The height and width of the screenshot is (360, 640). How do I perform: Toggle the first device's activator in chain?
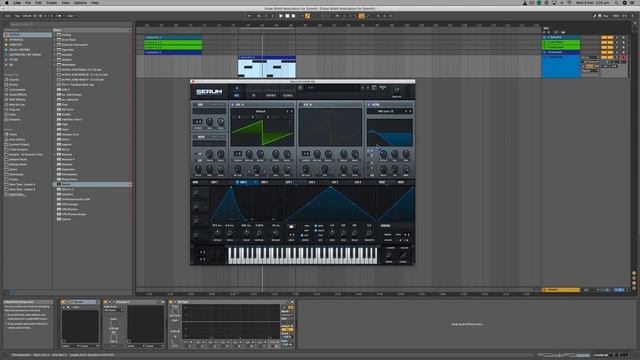[63, 302]
